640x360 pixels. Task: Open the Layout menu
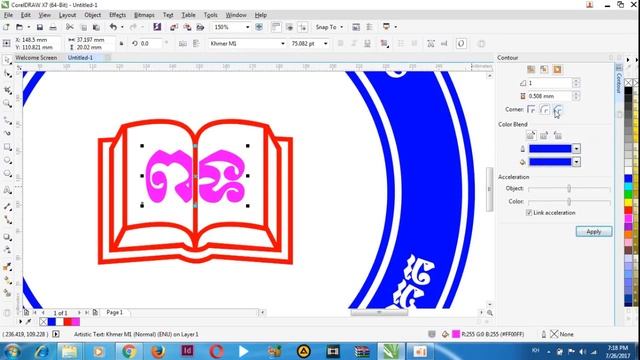[67, 15]
